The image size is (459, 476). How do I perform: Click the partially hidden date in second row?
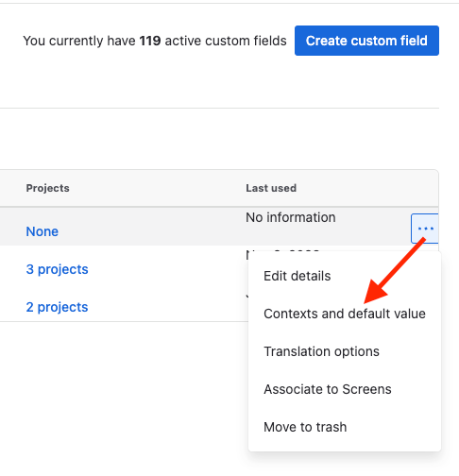click(x=282, y=253)
